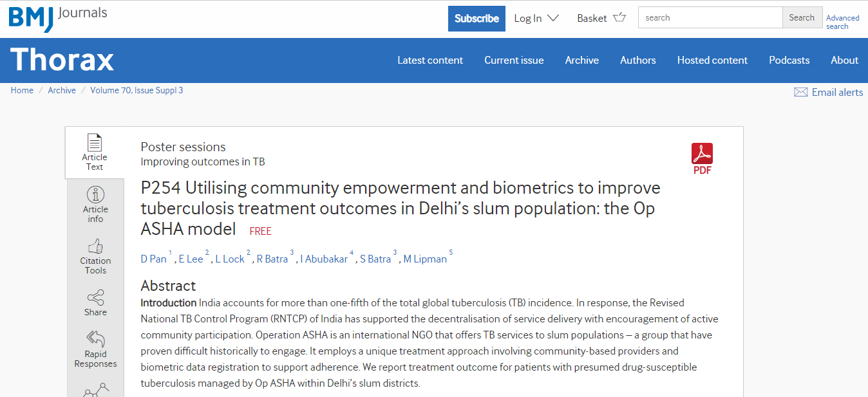Viewport: 868px width, 397px height.
Task: Open the Advanced search link
Action: click(x=842, y=22)
